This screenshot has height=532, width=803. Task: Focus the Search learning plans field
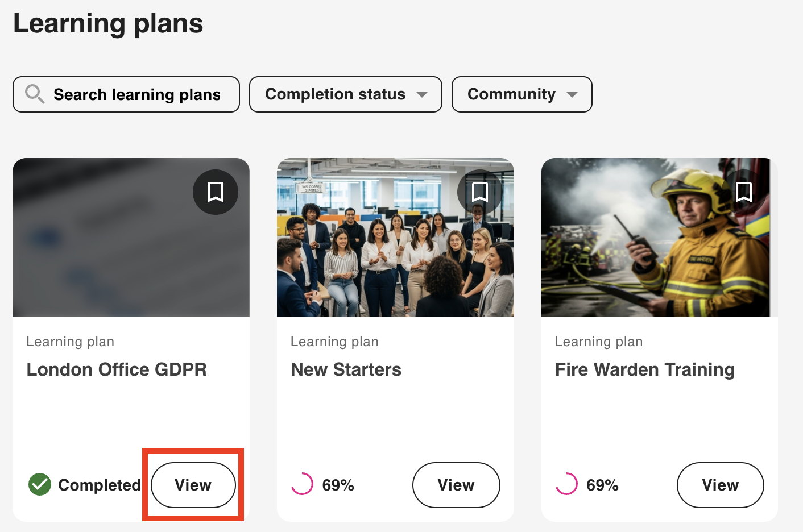click(136, 94)
